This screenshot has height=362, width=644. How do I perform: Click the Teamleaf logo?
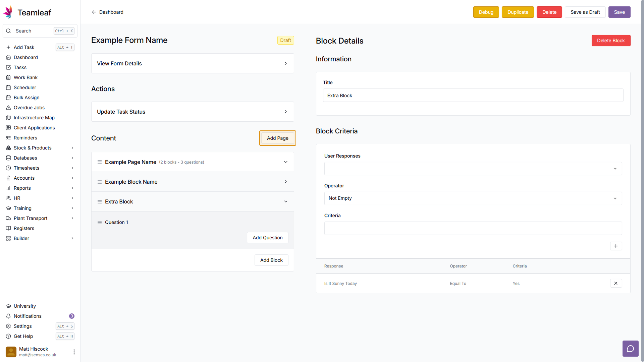pos(8,12)
